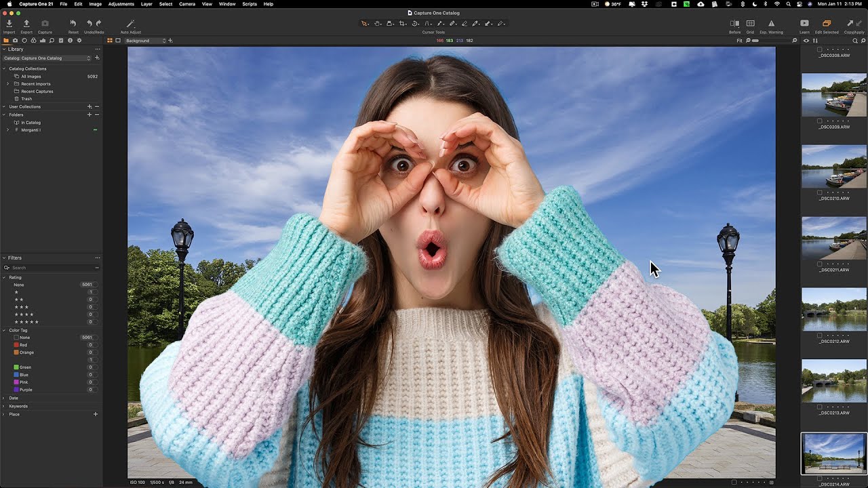Image resolution: width=868 pixels, height=488 pixels.
Task: Select the Pan hand cursor tool
Action: 378,24
